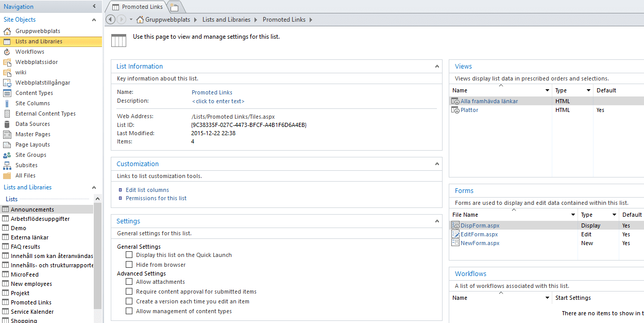Open the Type column dropdown in Views

click(588, 90)
